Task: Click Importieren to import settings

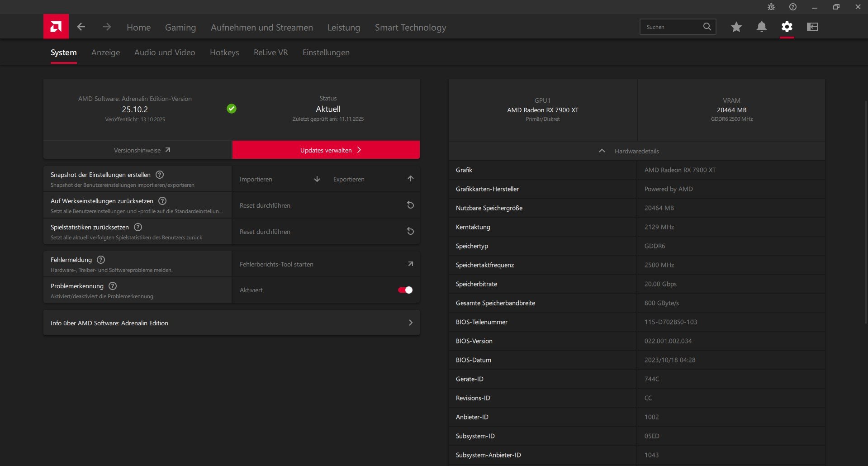Action: [x=256, y=179]
